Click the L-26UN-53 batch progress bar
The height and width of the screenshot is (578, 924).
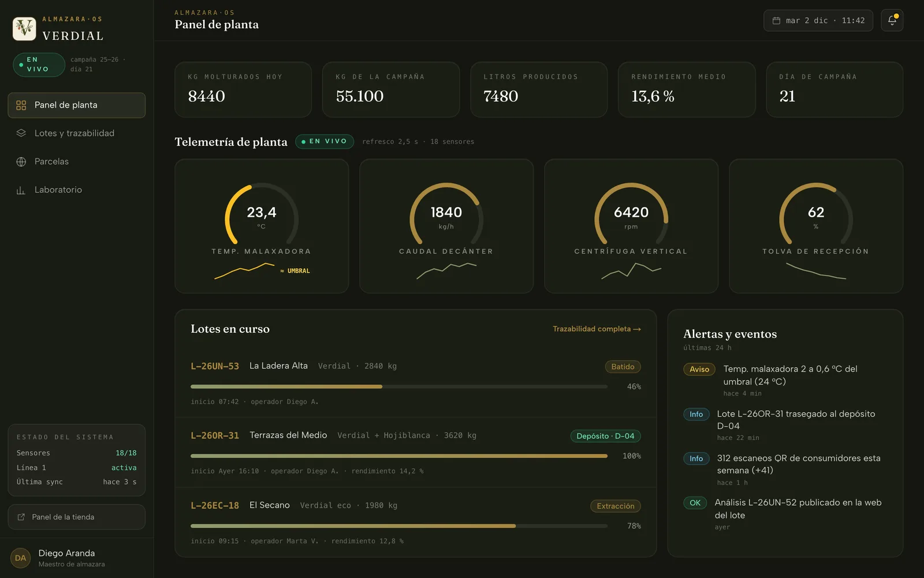point(398,387)
